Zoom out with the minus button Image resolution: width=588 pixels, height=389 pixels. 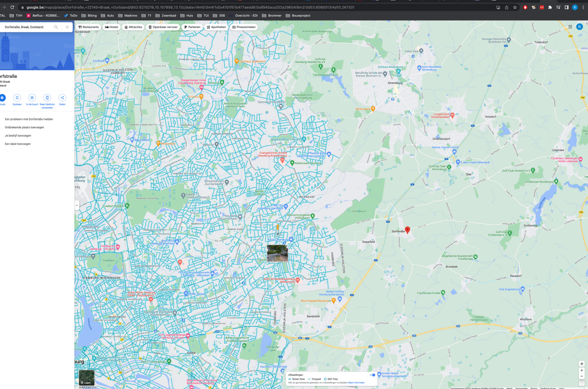point(582,376)
